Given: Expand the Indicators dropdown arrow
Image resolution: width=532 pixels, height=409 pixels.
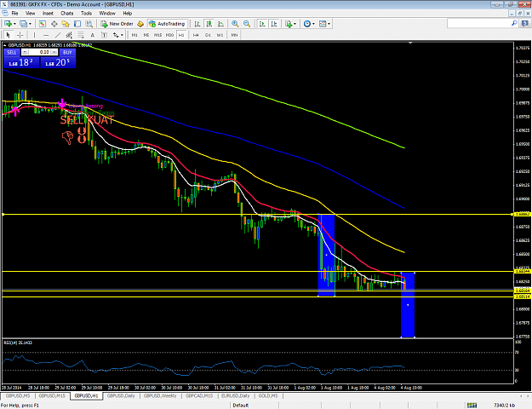Looking at the screenshot, I should 295,24.
